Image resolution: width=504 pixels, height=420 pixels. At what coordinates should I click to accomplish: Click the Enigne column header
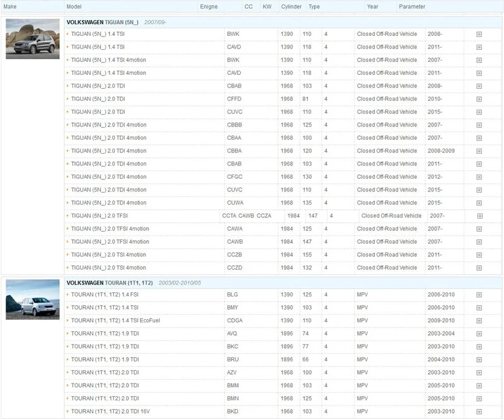click(x=209, y=6)
